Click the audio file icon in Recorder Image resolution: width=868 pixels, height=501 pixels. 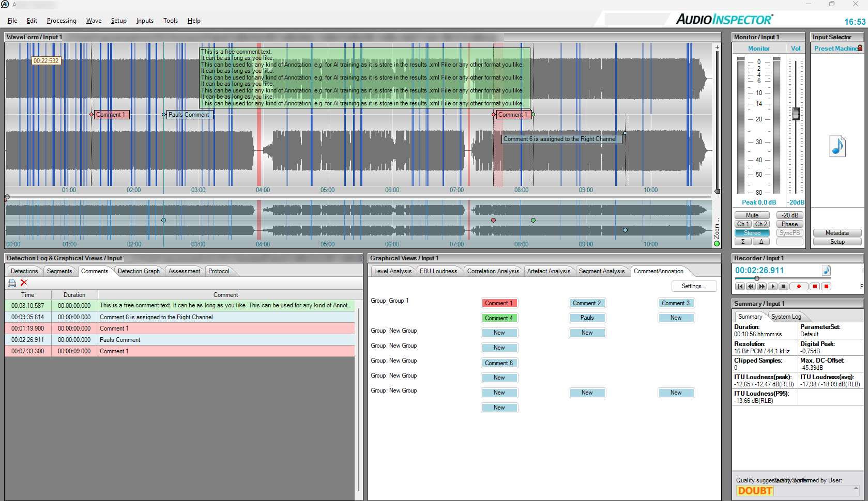[827, 270]
